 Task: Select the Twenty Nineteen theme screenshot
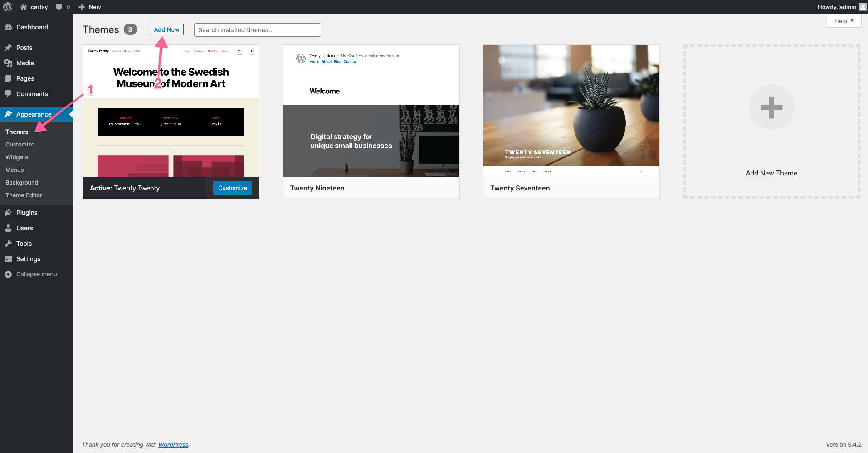371,111
